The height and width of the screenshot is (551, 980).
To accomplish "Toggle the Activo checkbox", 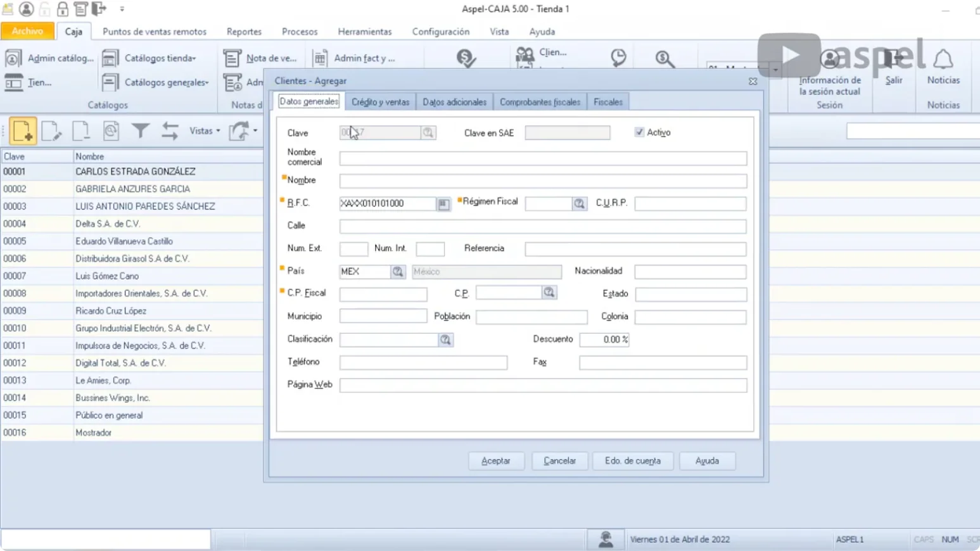I will pyautogui.click(x=639, y=132).
